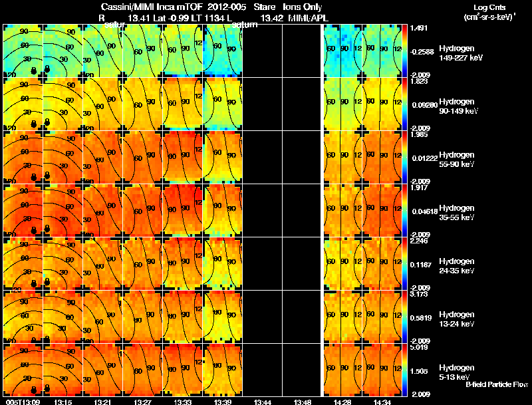Click the MIMI/APL credit text
532x405 pixels.
309,19
